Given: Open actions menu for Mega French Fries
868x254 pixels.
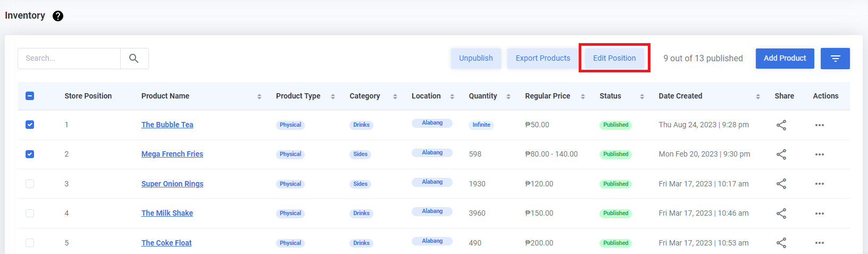Looking at the screenshot, I should click(x=819, y=154).
